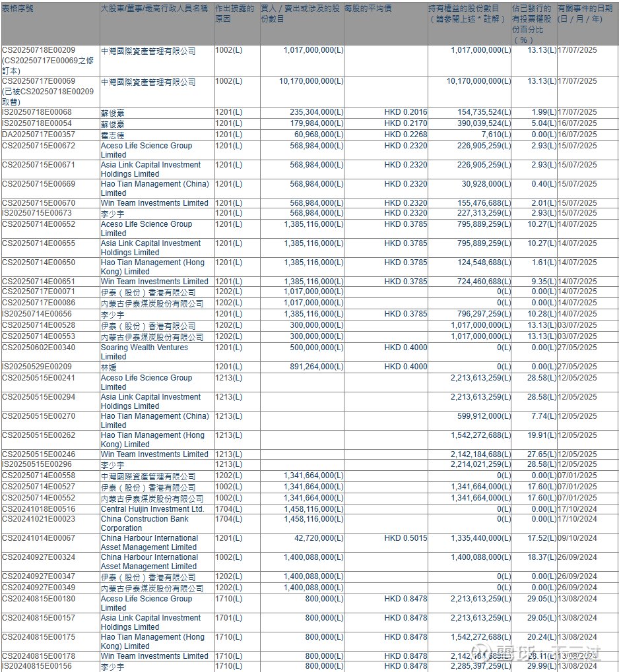Open form CS20241018E00516 link

[39, 509]
